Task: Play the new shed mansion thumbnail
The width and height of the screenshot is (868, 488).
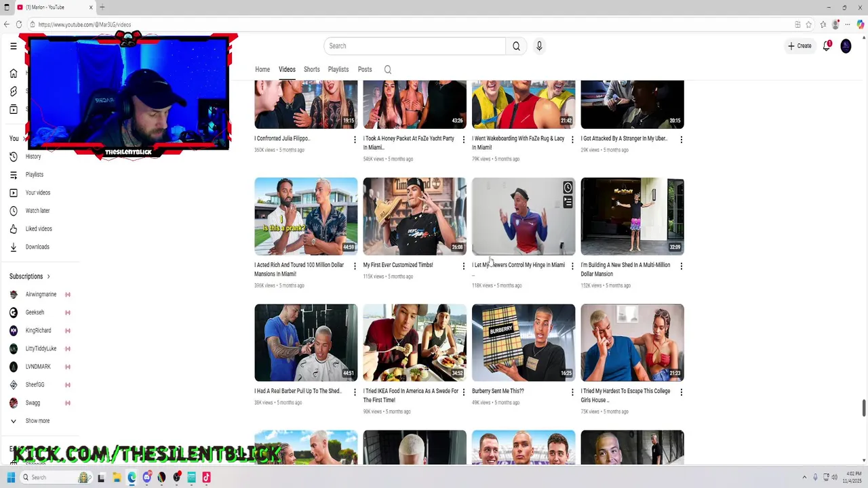Action: tap(632, 216)
